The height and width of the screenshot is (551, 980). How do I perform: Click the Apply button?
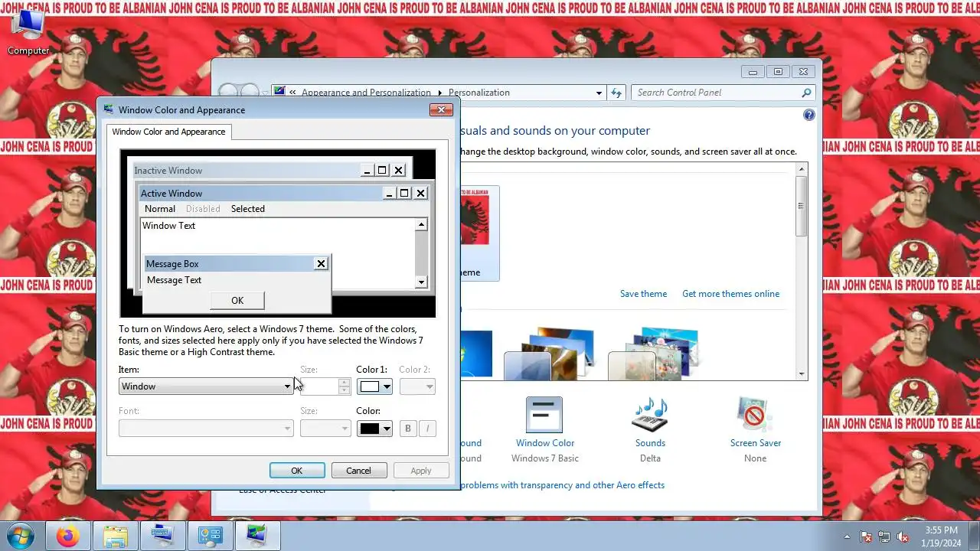(421, 471)
